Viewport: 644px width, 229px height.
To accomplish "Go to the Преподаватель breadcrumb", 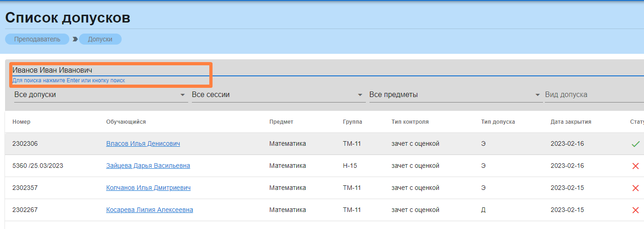I will click(x=37, y=39).
